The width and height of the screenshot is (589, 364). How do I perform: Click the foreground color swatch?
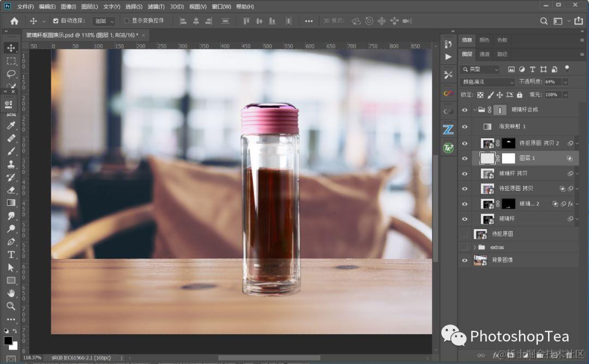pyautogui.click(x=8, y=341)
